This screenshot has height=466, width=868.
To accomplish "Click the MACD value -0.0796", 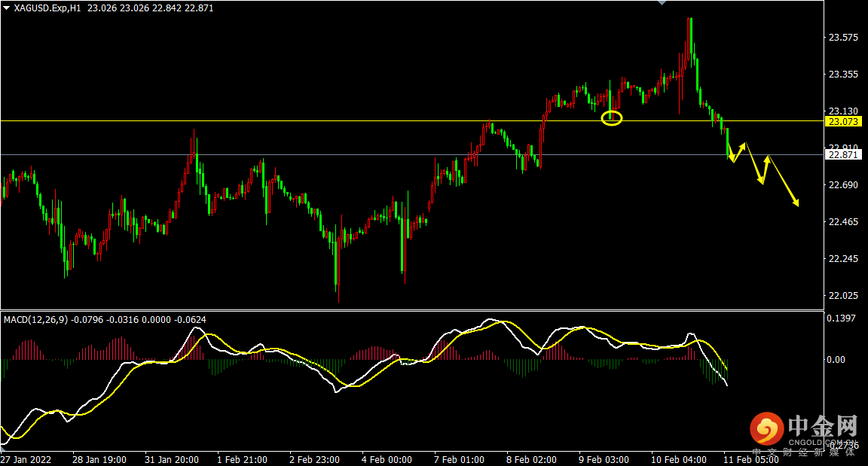I will click(x=87, y=319).
